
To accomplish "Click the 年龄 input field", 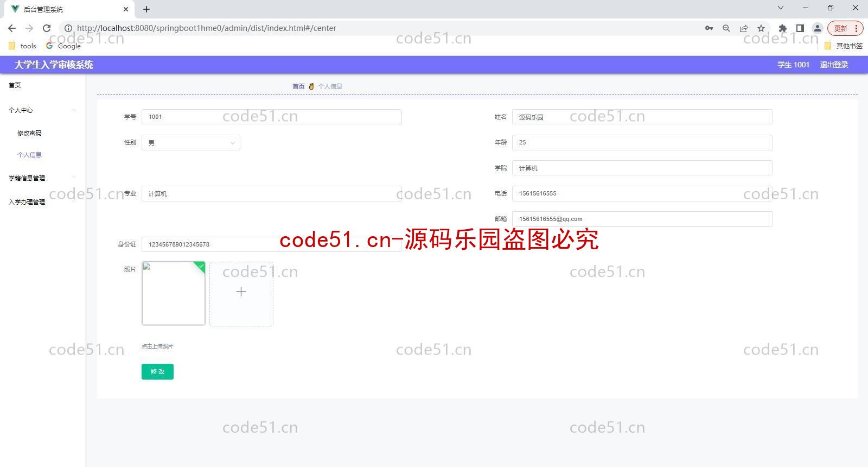I will pos(642,142).
